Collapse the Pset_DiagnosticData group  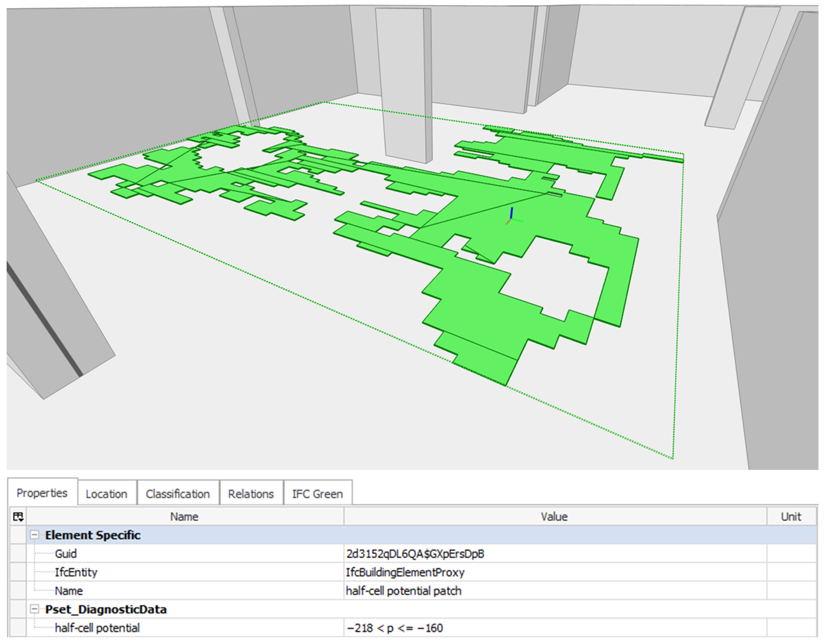click(x=34, y=609)
